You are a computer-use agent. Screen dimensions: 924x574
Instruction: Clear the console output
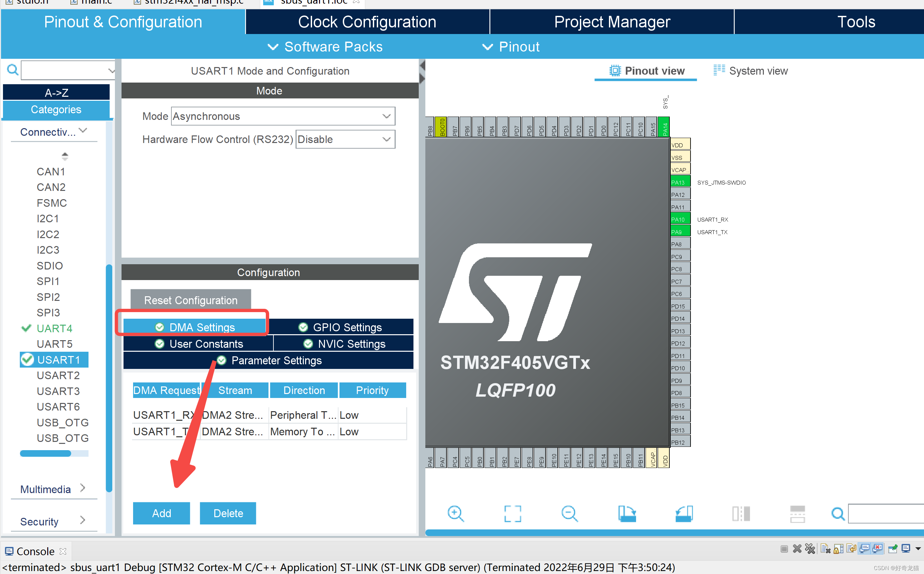(825, 549)
